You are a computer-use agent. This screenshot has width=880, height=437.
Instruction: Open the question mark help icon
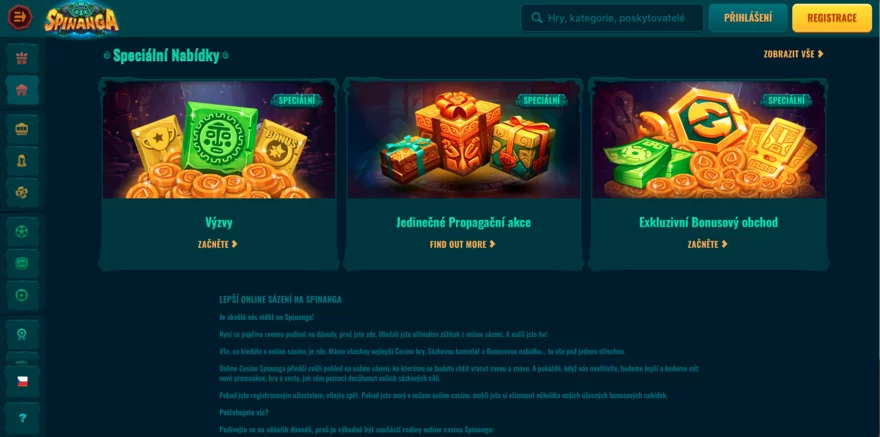22,417
